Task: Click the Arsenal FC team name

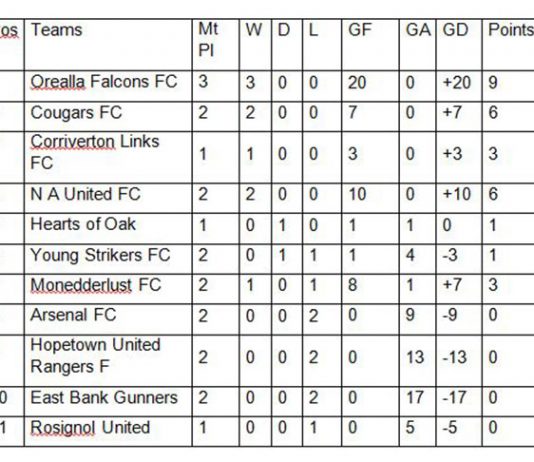Action: tap(73, 315)
